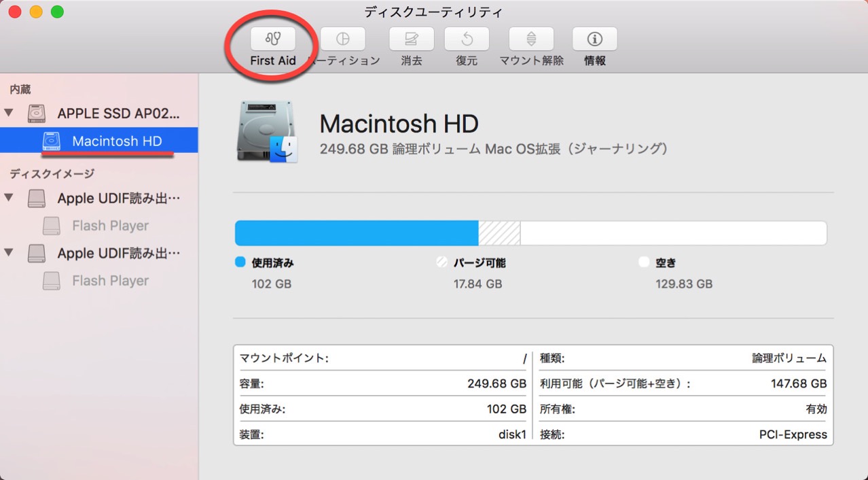868x480 pixels.
Task: Click the 容量 value 249.68 GB in table
Action: tap(497, 383)
